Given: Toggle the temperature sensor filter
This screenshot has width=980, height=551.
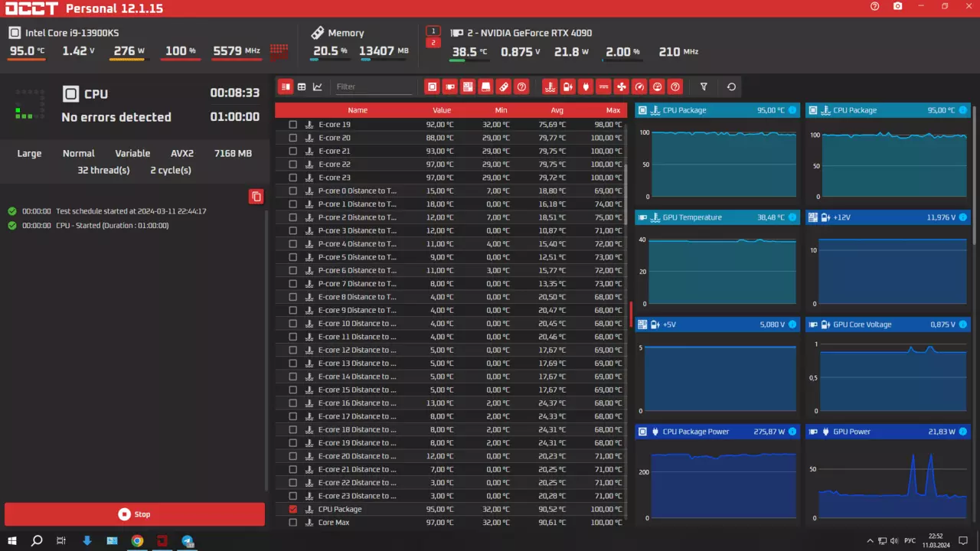Looking at the screenshot, I should point(549,86).
